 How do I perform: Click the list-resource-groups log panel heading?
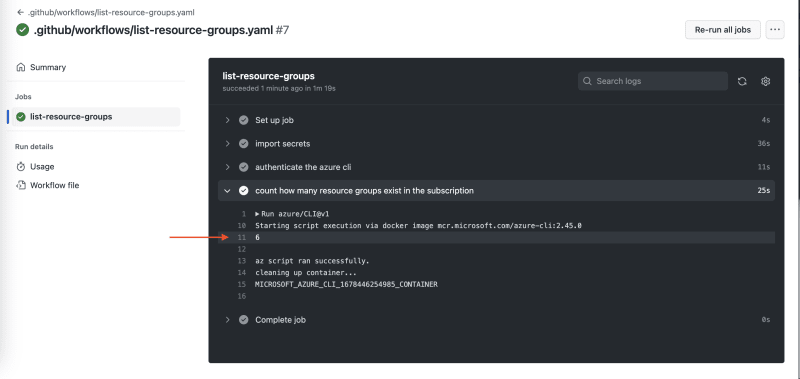click(x=268, y=76)
